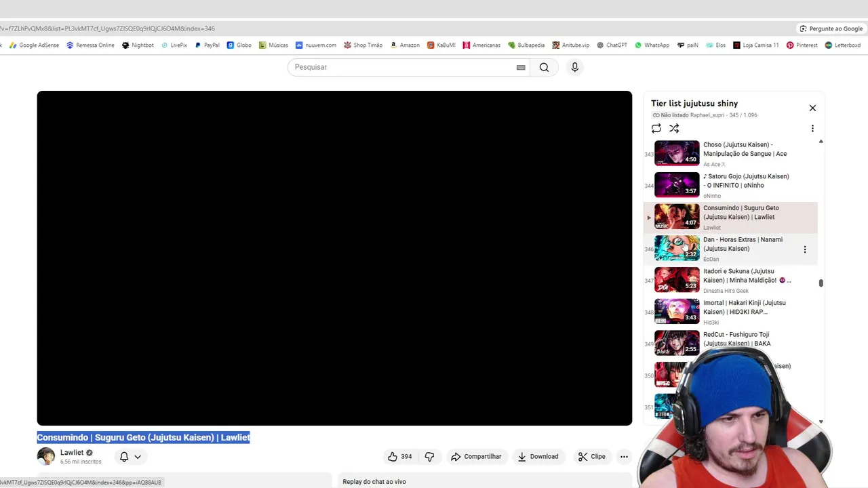Open playlist options three-dot menu
This screenshot has height=488, width=868.
(x=812, y=128)
